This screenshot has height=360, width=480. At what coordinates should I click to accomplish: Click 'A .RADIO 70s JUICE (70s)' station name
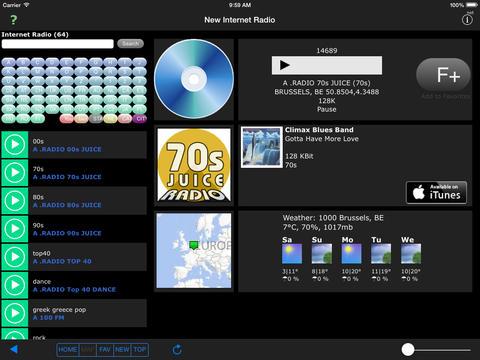pyautogui.click(x=327, y=83)
